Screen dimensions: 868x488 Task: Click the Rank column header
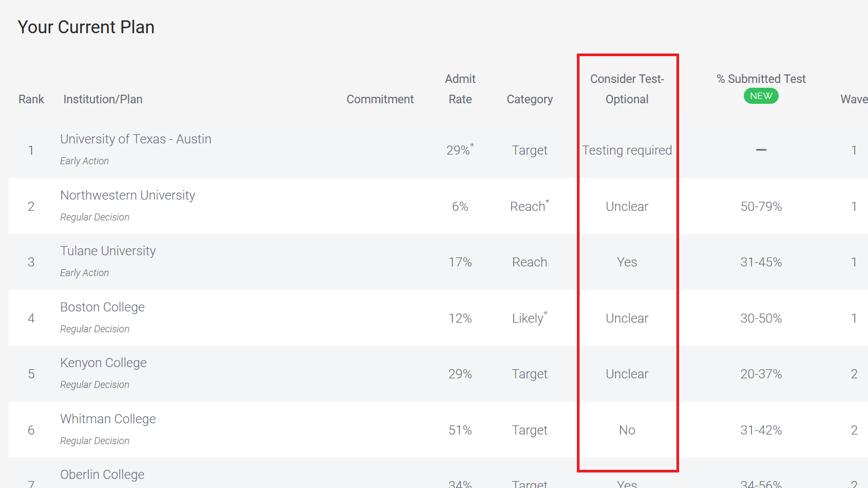(31, 100)
